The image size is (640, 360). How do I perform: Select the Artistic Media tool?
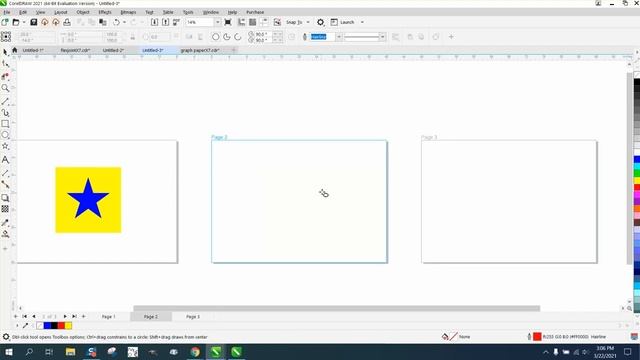click(x=5, y=112)
